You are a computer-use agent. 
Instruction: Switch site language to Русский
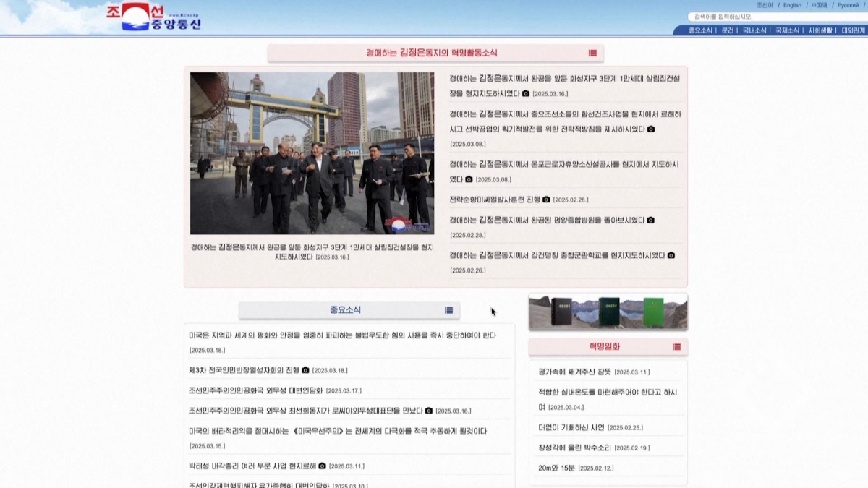coord(848,5)
